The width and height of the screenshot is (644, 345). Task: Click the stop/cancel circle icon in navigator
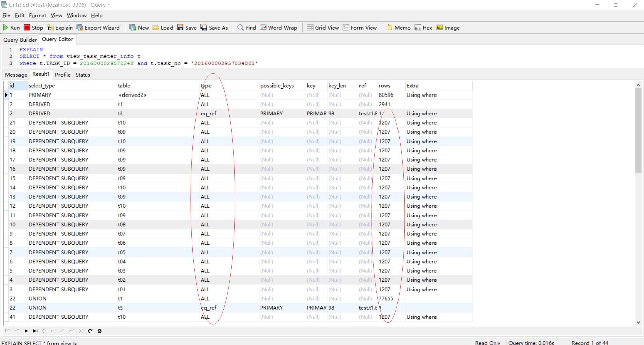[99, 331]
